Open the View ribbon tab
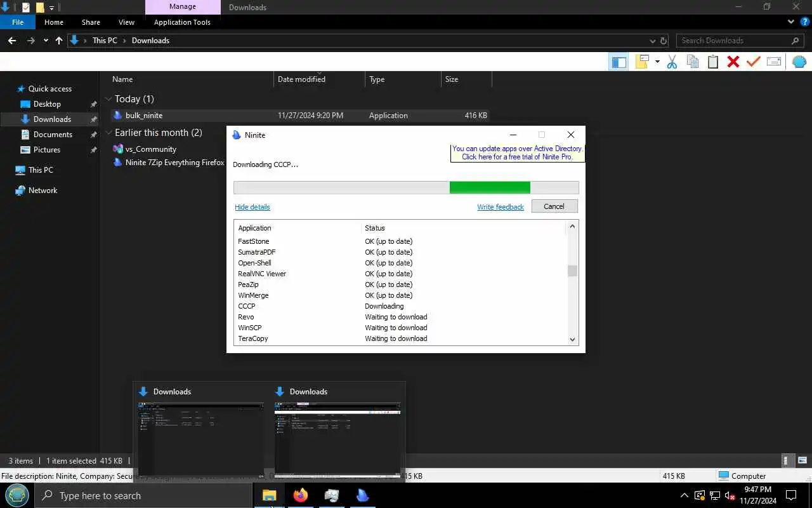Viewport: 812px width, 508px height. pyautogui.click(x=126, y=22)
